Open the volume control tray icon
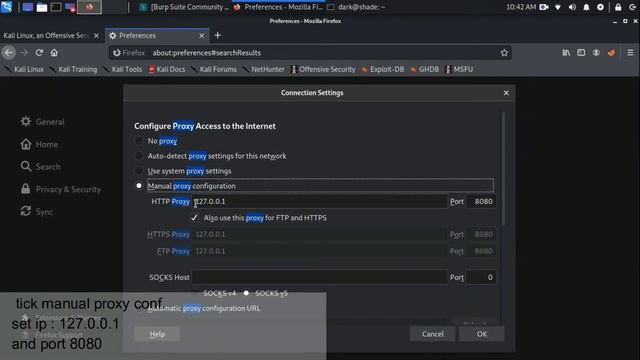The height and width of the screenshot is (360, 640). 572,7
